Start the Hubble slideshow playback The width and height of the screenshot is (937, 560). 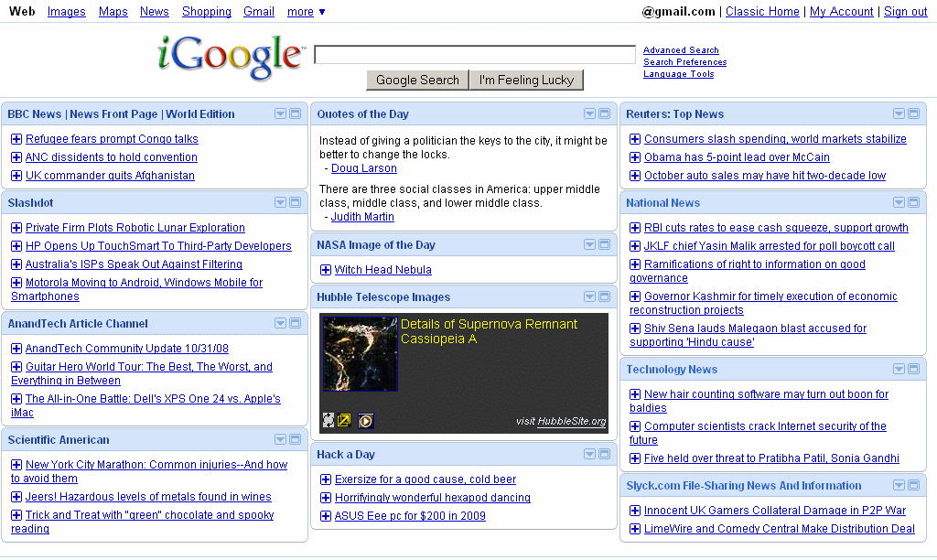365,420
